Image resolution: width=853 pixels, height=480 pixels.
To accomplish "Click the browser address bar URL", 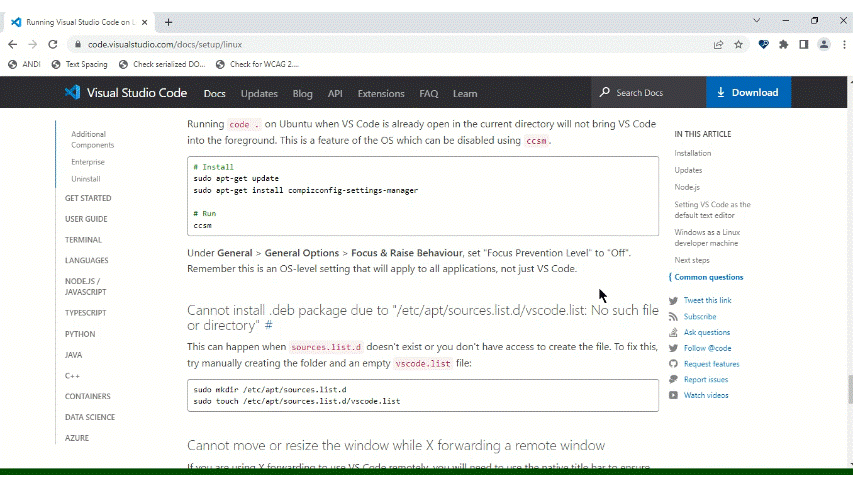I will coord(165,45).
